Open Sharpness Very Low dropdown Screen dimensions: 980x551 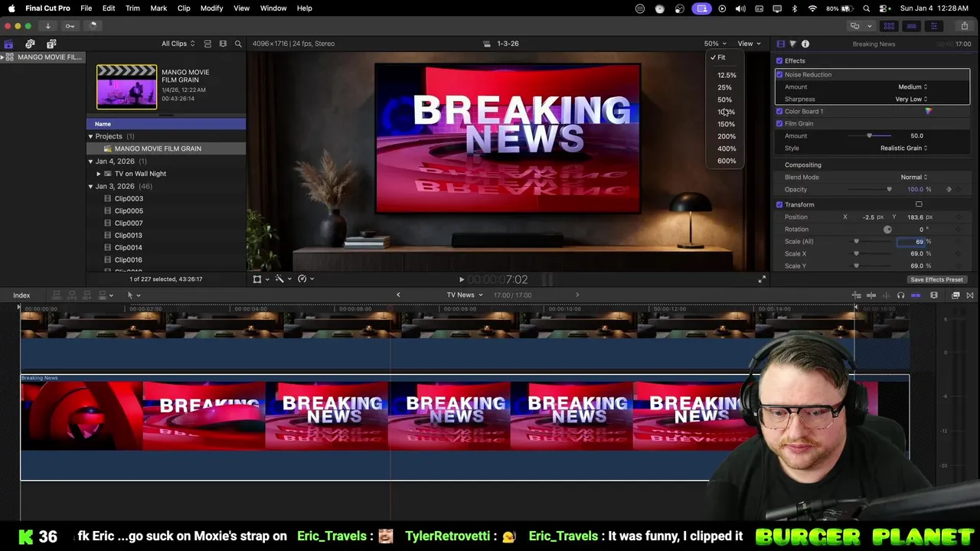pyautogui.click(x=911, y=99)
